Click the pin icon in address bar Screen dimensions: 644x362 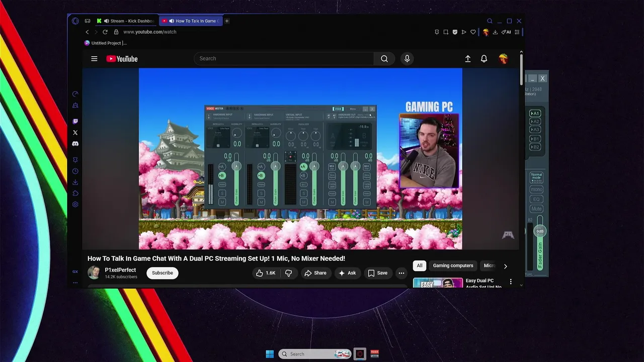click(x=437, y=32)
